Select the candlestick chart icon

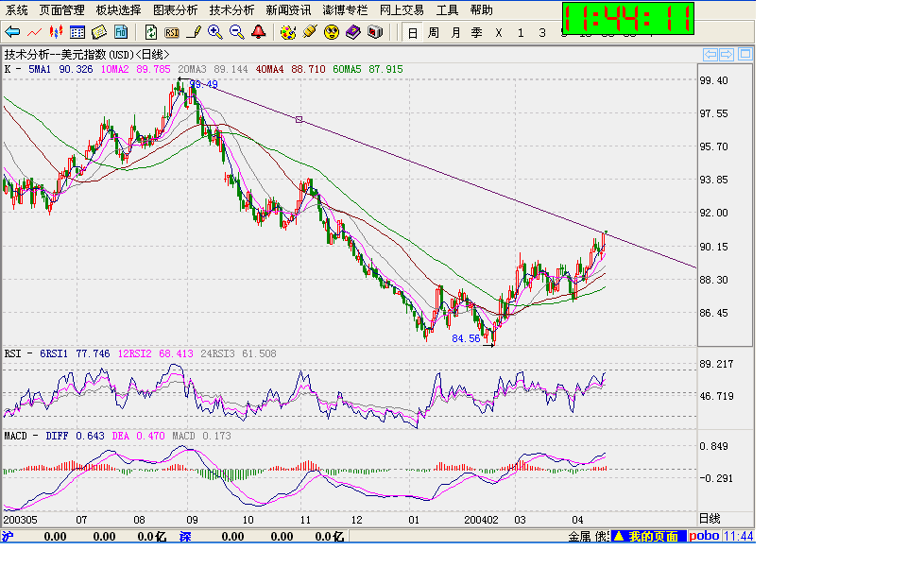tap(56, 32)
